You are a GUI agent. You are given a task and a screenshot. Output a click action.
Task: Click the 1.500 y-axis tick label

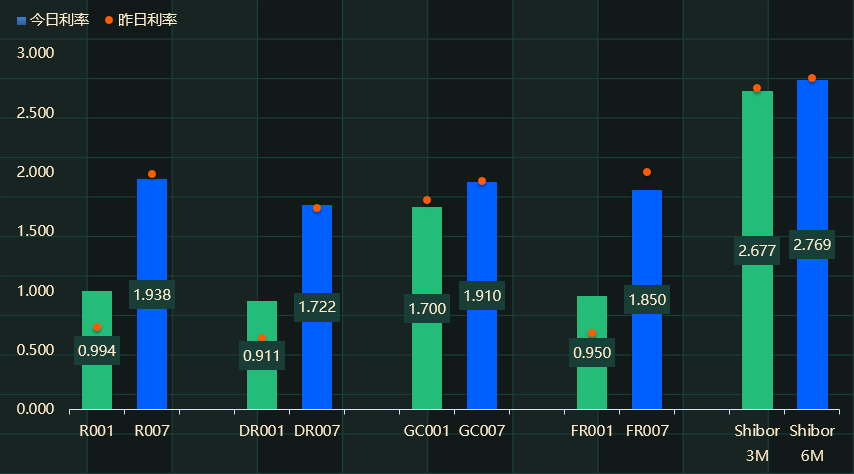[x=35, y=231]
